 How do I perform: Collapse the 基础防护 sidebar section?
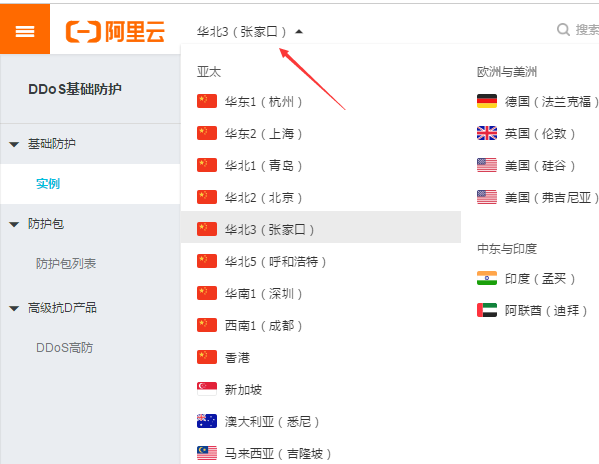click(14, 144)
